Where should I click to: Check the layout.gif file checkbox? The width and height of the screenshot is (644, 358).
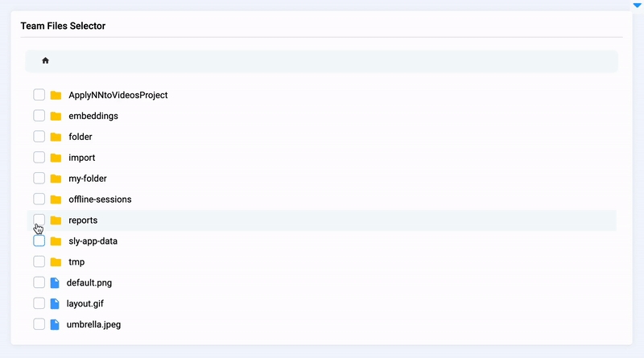(x=39, y=303)
